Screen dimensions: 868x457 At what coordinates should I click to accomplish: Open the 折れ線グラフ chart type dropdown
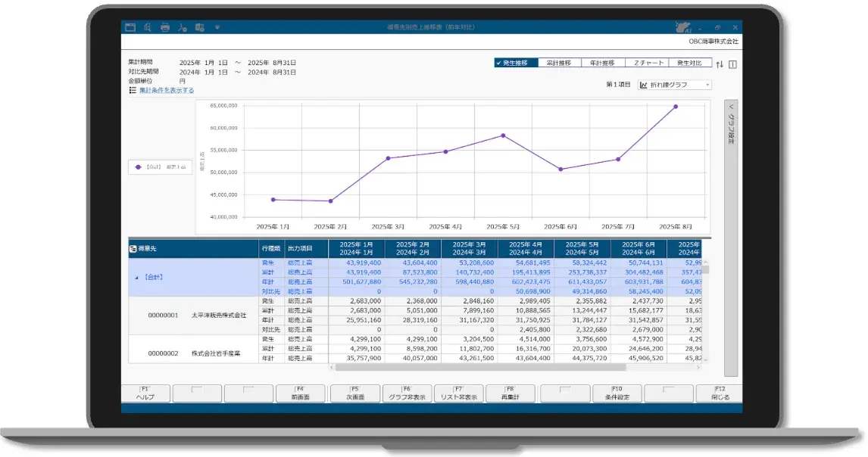(674, 85)
